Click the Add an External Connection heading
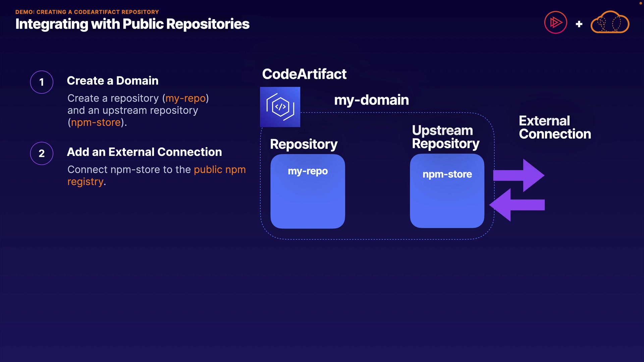The image size is (644, 362). coord(144,152)
